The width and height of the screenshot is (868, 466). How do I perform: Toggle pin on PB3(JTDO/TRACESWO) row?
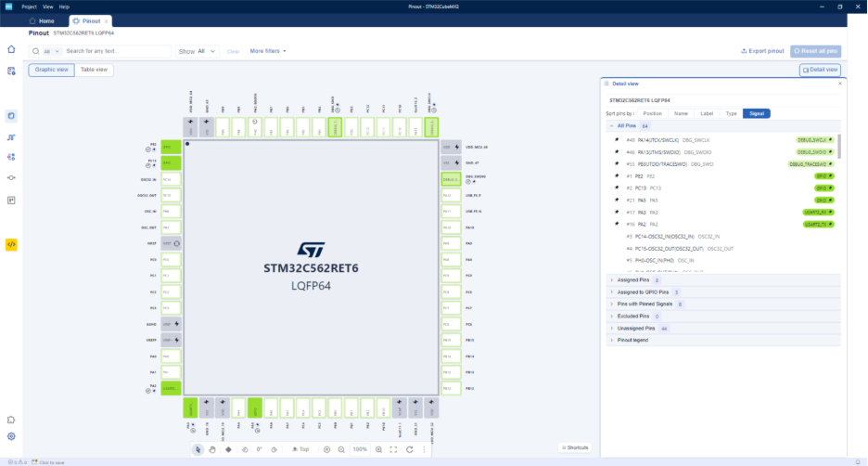(617, 164)
